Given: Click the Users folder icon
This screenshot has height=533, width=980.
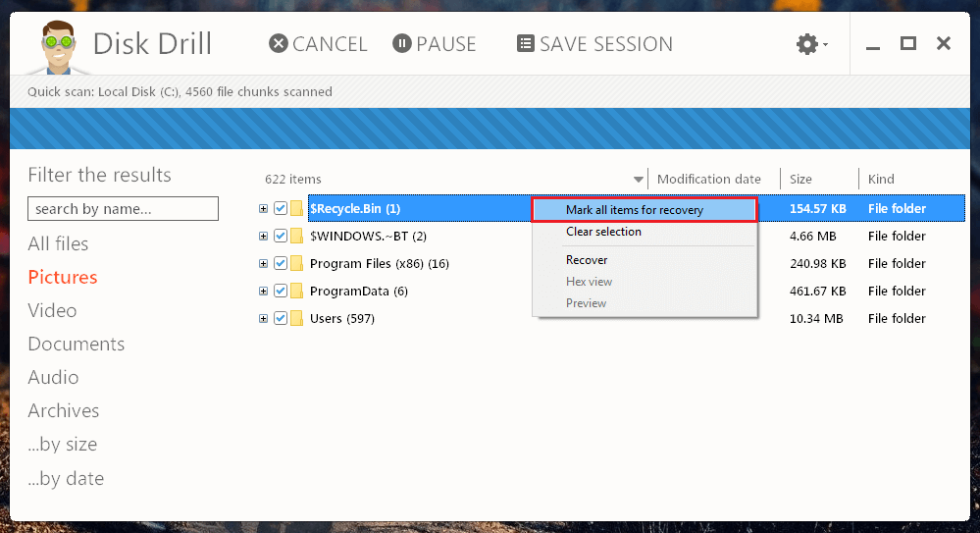Looking at the screenshot, I should [296, 318].
